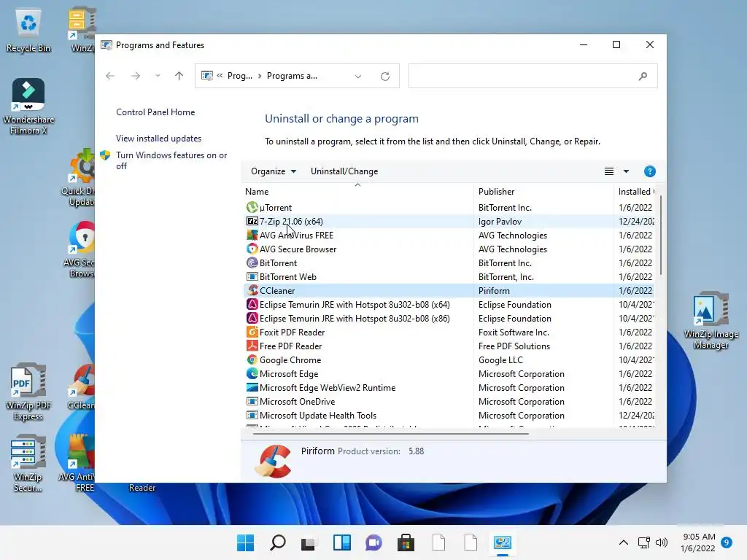The height and width of the screenshot is (560, 747).
Task: Go forward with the right arrow button
Action: click(x=136, y=76)
